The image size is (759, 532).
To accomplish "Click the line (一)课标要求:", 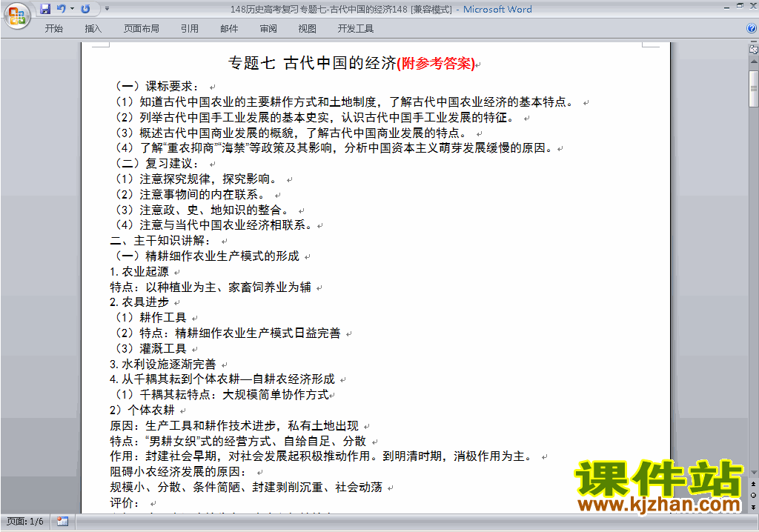I will 157,86.
